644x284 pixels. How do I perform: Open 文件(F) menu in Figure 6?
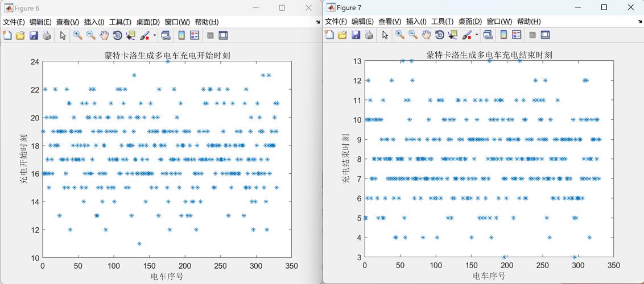(x=14, y=22)
